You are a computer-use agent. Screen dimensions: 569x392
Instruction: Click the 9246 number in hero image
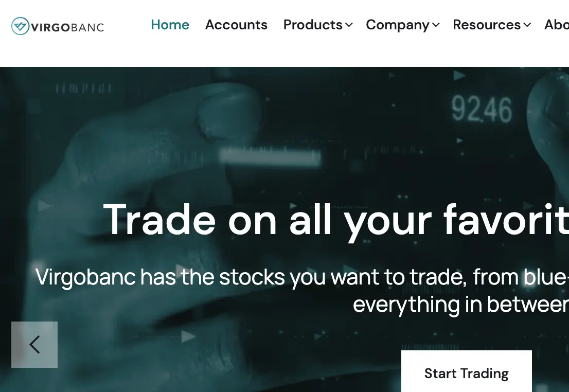(x=482, y=109)
